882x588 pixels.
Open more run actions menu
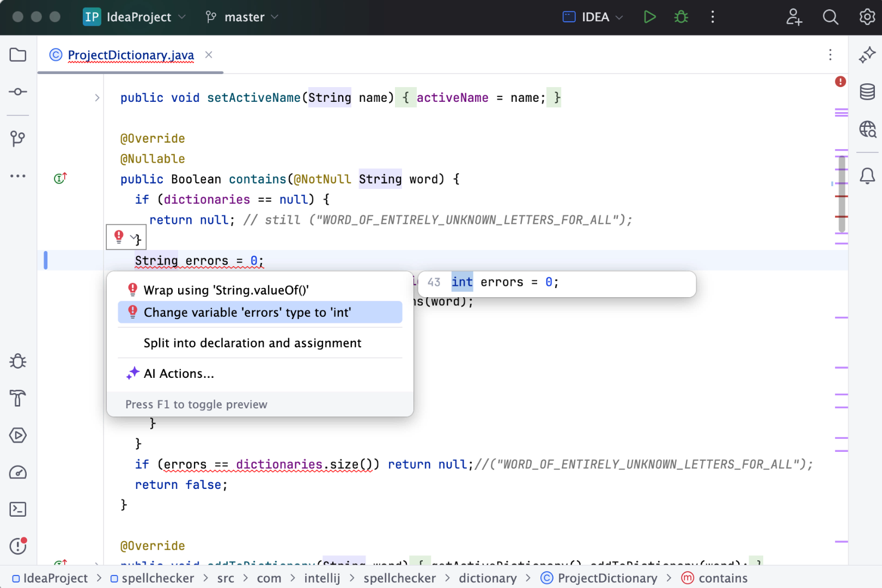[x=713, y=17]
